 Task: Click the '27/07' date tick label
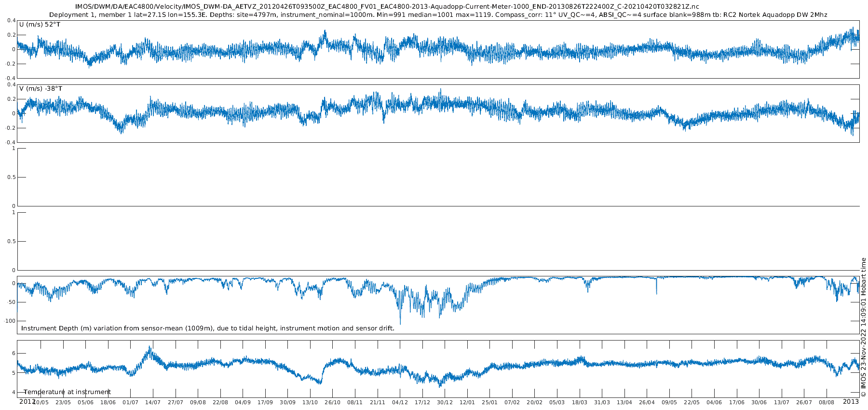coord(176,402)
